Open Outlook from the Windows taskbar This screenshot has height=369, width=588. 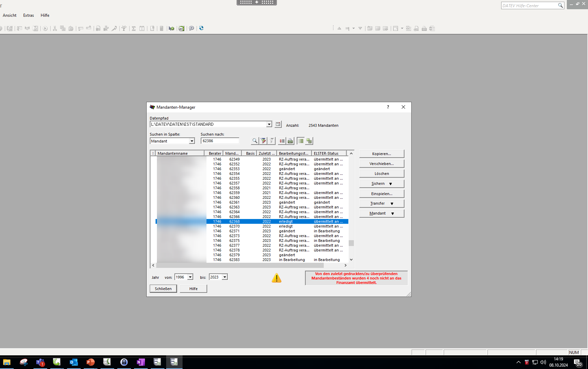coord(73,362)
